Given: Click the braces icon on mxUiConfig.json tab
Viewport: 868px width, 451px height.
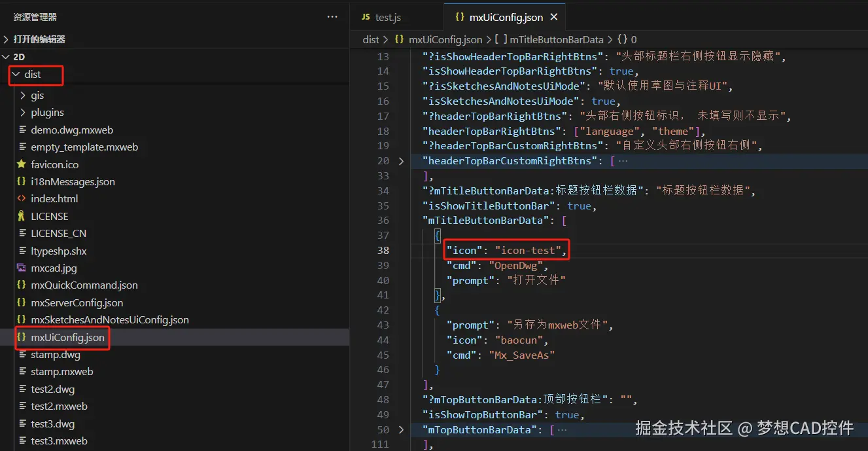Looking at the screenshot, I should coord(460,17).
